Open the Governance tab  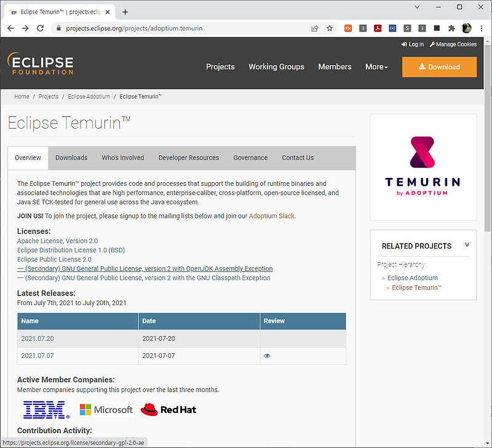click(250, 158)
